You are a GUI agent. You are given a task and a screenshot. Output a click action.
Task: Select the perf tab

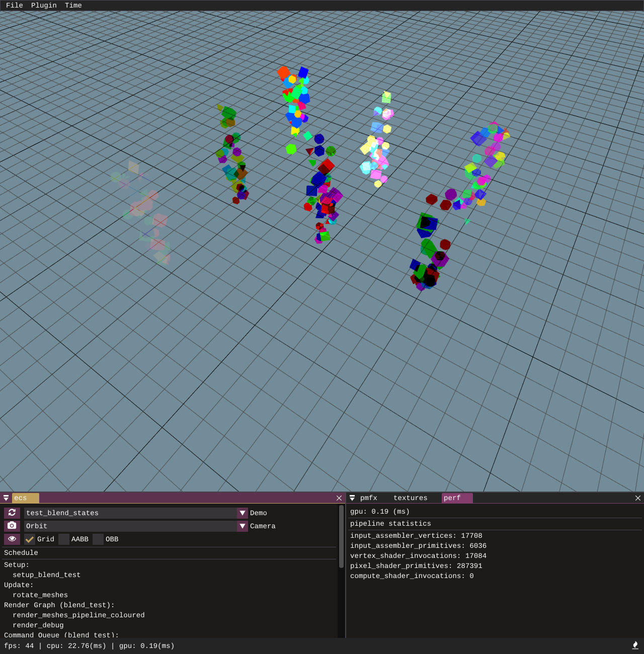(457, 498)
